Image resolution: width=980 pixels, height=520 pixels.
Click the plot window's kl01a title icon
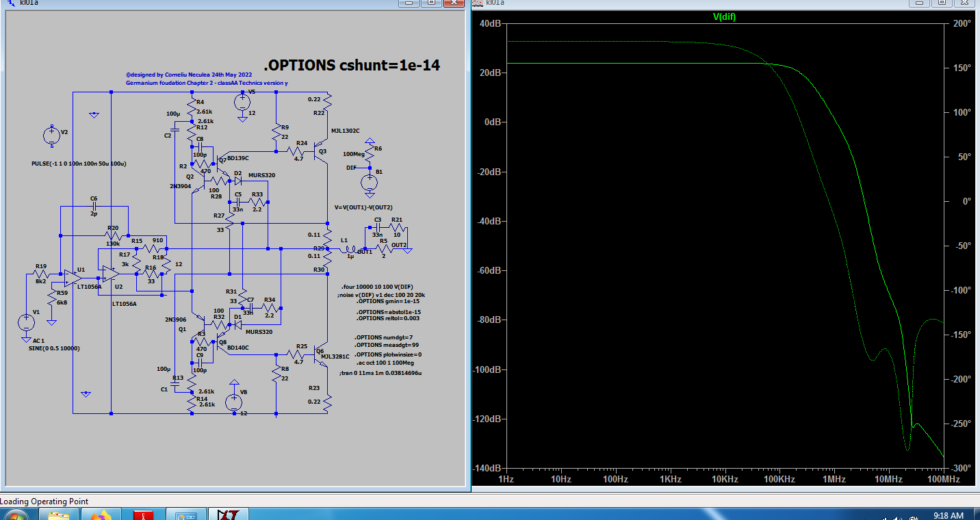click(478, 3)
